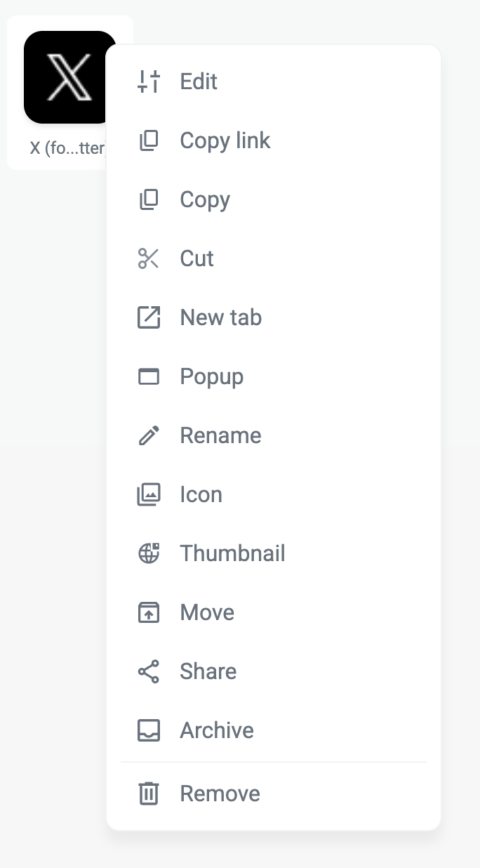
Task: Click the window icon beside Popup
Action: pos(149,377)
